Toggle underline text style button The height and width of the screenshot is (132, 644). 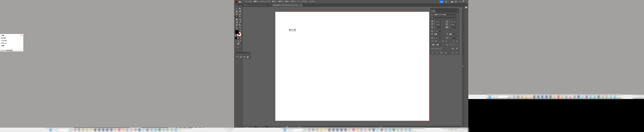[454, 41]
